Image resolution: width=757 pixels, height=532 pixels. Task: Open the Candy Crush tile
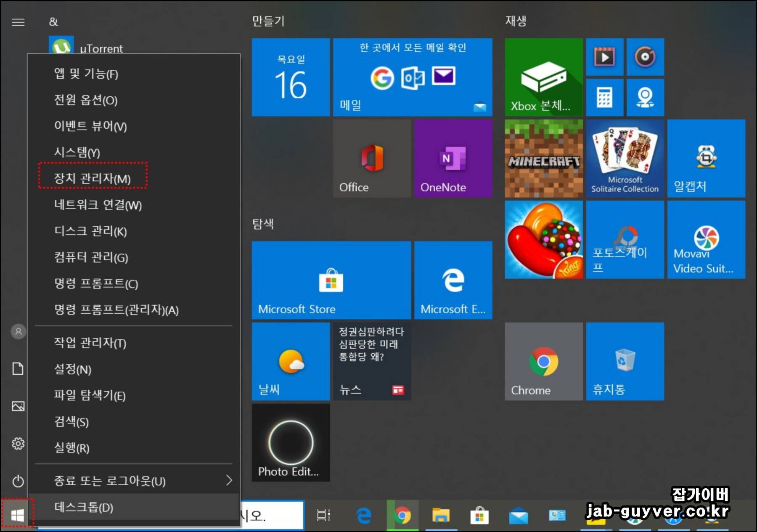544,239
